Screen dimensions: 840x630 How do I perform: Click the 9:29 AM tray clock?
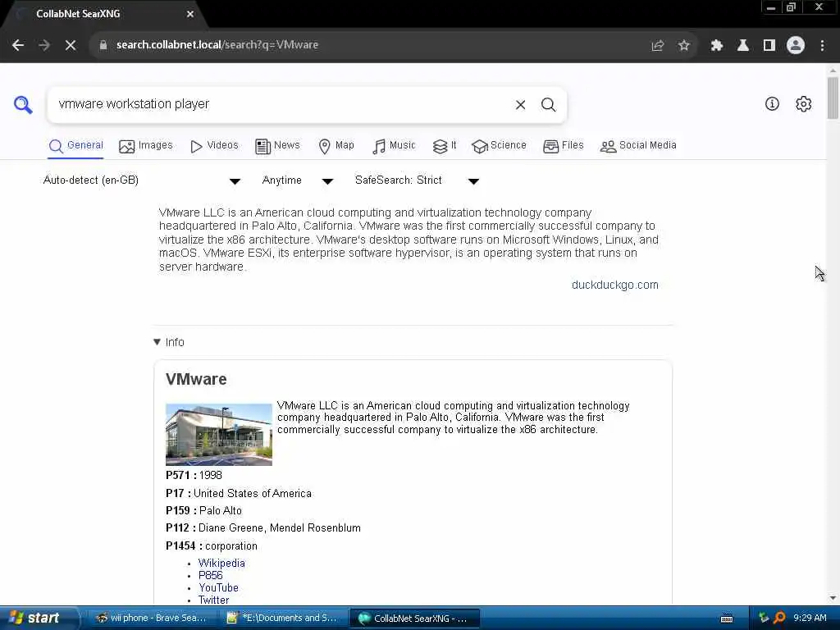810,619
